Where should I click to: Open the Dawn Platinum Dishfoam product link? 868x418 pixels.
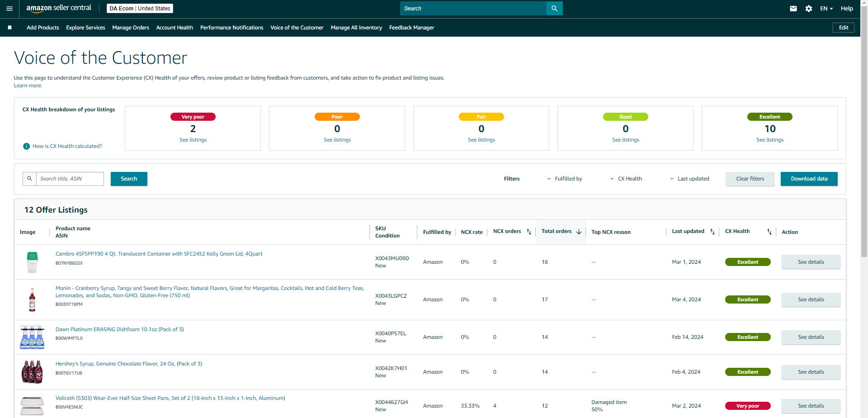[120, 329]
